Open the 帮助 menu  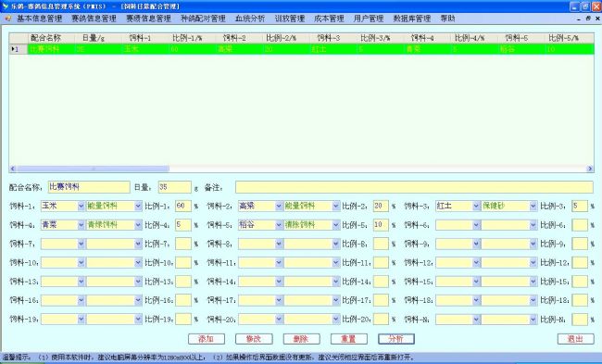point(447,19)
